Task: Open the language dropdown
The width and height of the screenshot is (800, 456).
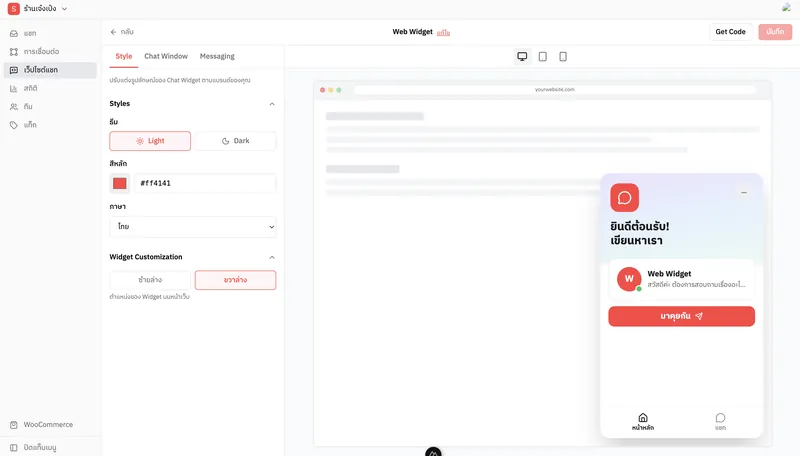Action: pos(193,226)
